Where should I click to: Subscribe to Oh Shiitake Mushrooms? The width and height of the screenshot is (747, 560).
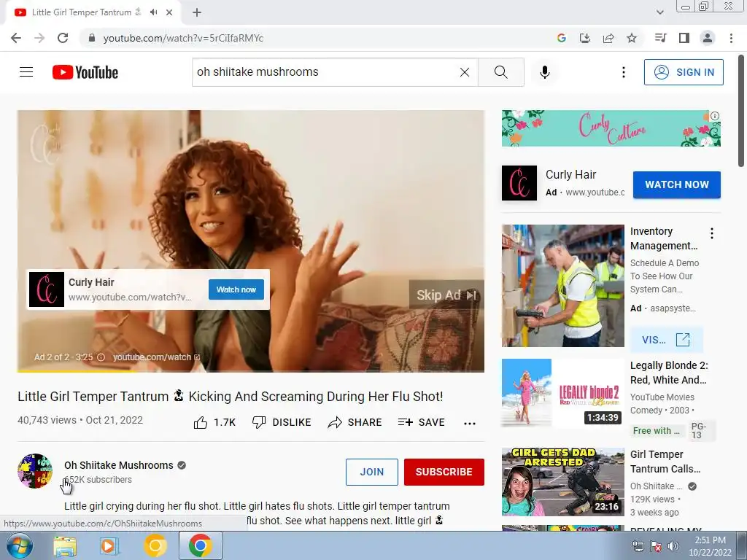pos(444,472)
